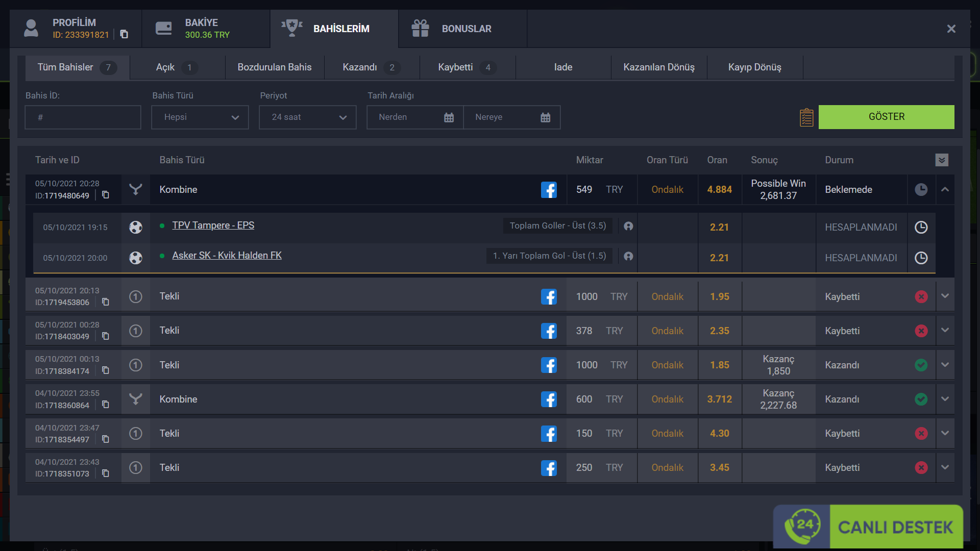980x551 pixels.
Task: Share the 1.95 odds Tekli bet on Facebook
Action: [x=549, y=296]
